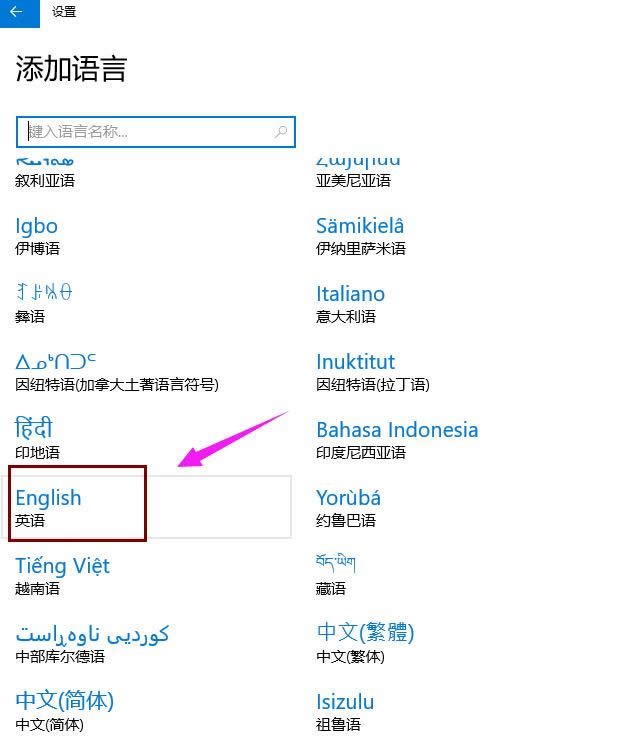Choose Isizulu (祖鲁语) language
The width and height of the screenshot is (639, 754).
click(x=345, y=710)
